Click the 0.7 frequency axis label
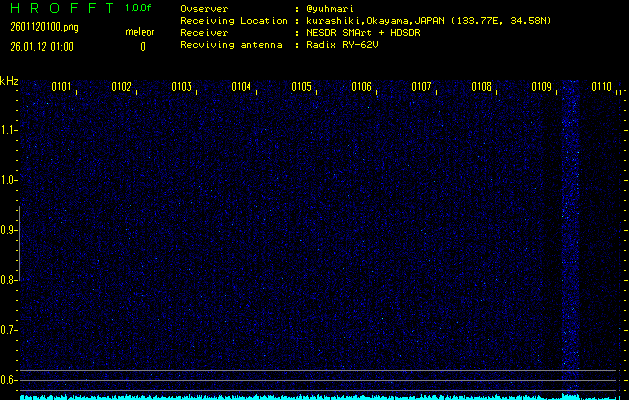This screenshot has width=629, height=400. (9, 330)
